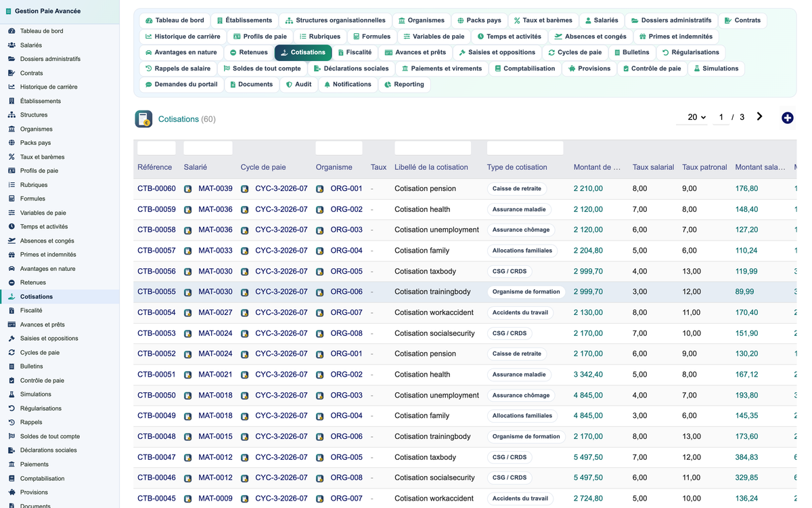The height and width of the screenshot is (508, 812).
Task: Open Tableau de bord tab
Action: (x=173, y=20)
